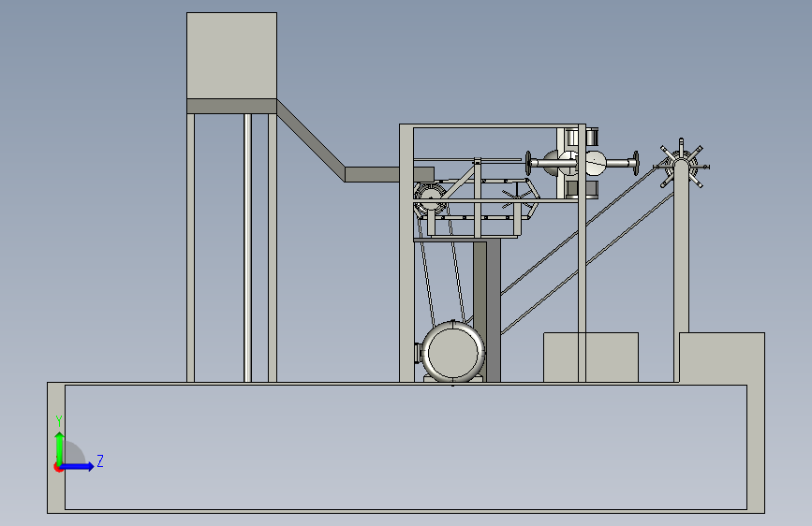Select the dark platform slab under the hopper box
This screenshot has width=812, height=526.
pos(231,106)
